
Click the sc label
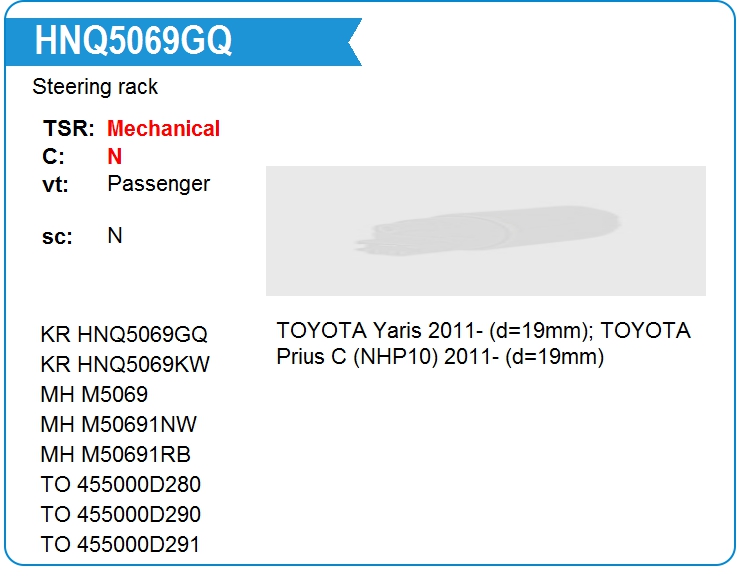coord(57,237)
